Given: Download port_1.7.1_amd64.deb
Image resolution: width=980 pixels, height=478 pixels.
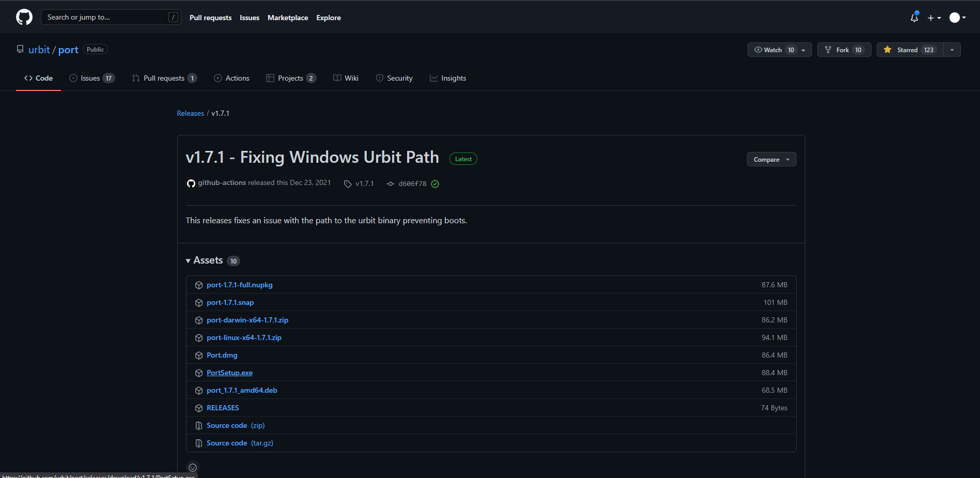Looking at the screenshot, I should (x=242, y=390).
